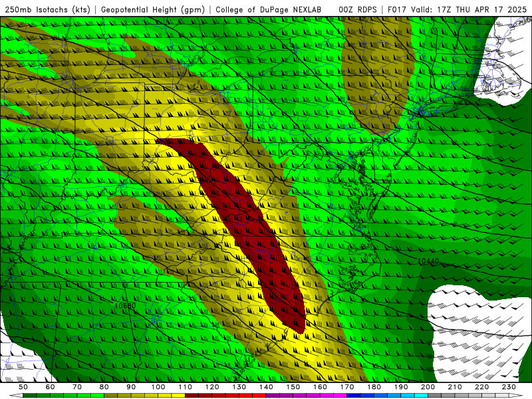Click the '00Z RDPS' model run label
The height and width of the screenshot is (399, 532).
[x=358, y=10]
